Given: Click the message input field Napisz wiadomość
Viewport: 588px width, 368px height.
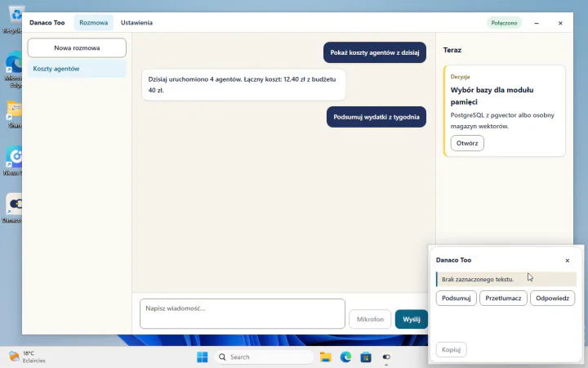Looking at the screenshot, I should pos(243,313).
